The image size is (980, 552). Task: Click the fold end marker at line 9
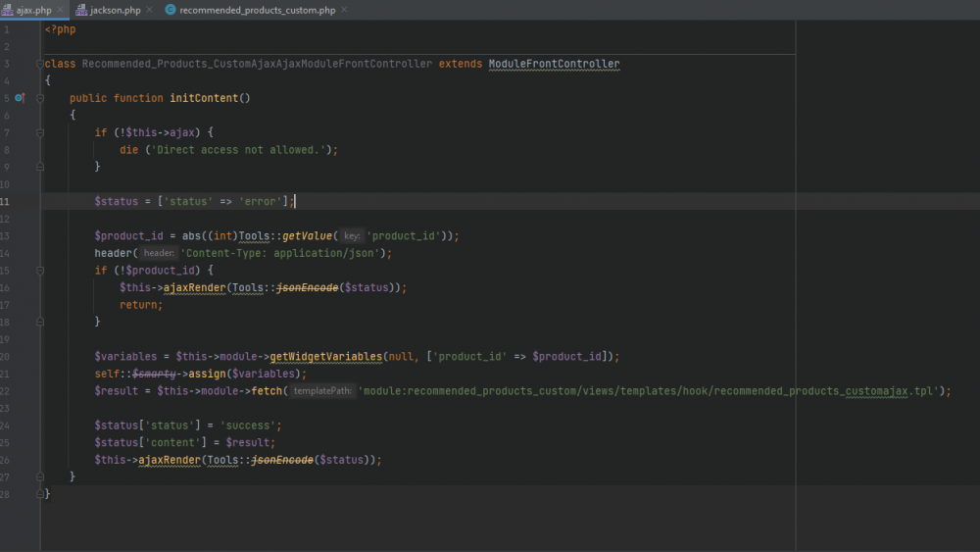point(40,167)
